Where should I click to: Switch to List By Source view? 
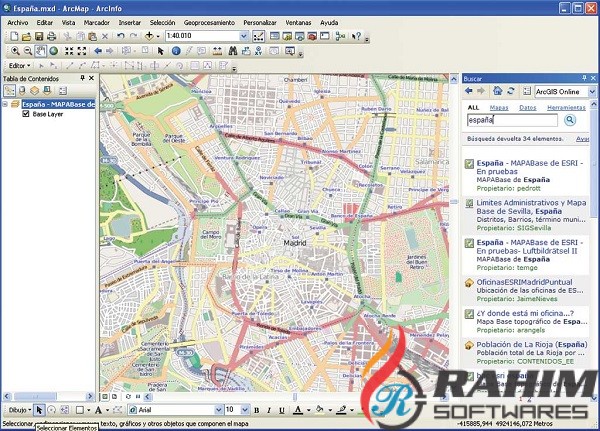click(x=22, y=91)
